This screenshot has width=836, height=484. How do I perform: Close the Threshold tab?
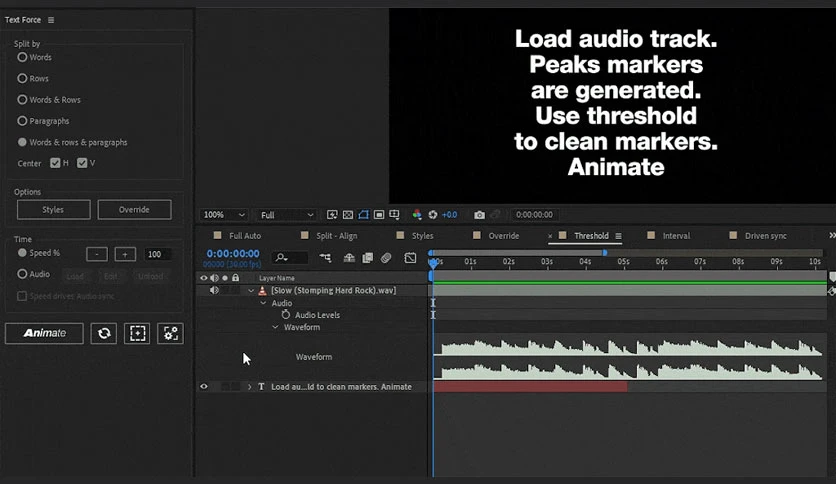click(550, 236)
